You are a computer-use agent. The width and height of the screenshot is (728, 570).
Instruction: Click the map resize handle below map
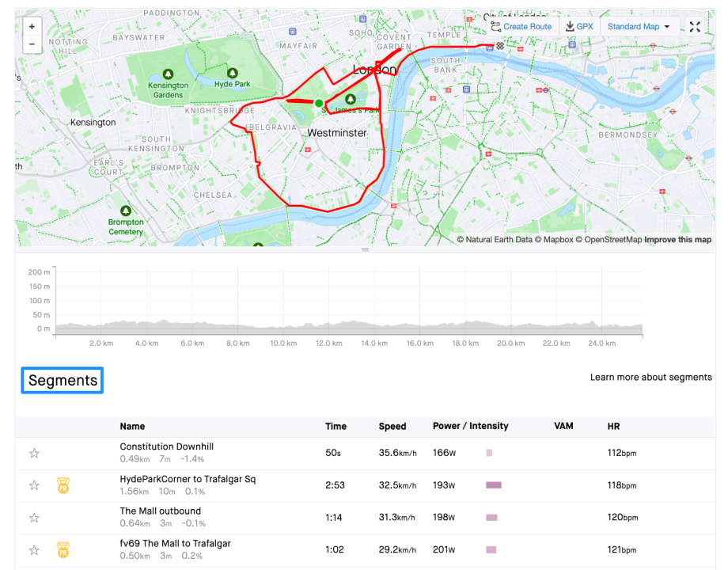365,249
